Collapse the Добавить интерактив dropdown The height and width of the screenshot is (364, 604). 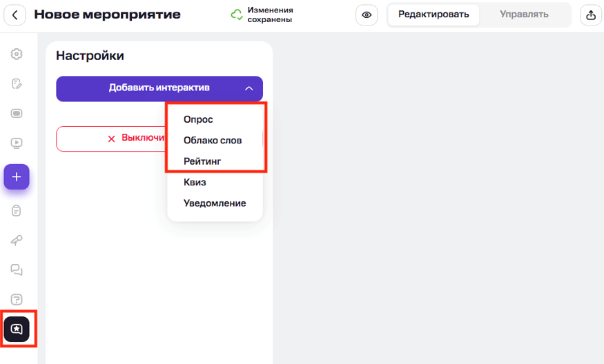point(159,88)
